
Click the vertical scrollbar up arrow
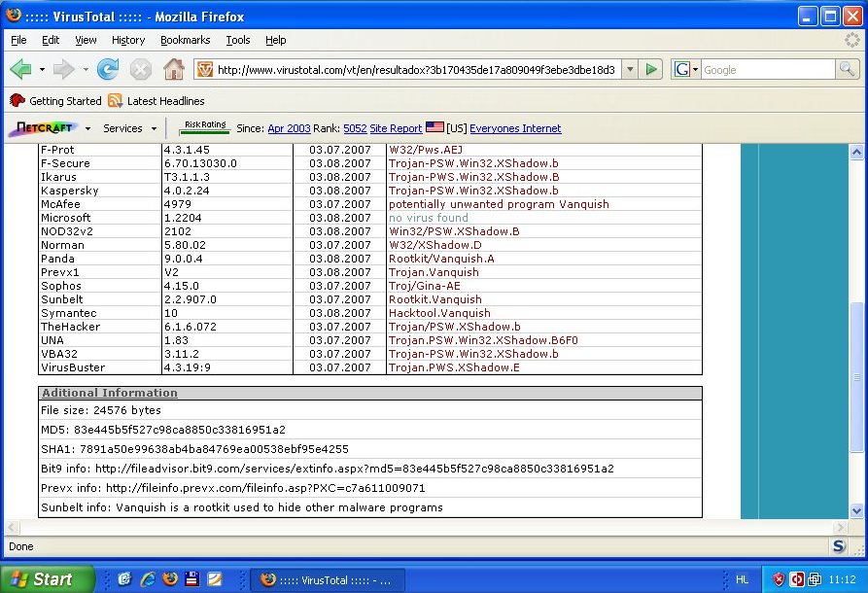pyautogui.click(x=856, y=152)
